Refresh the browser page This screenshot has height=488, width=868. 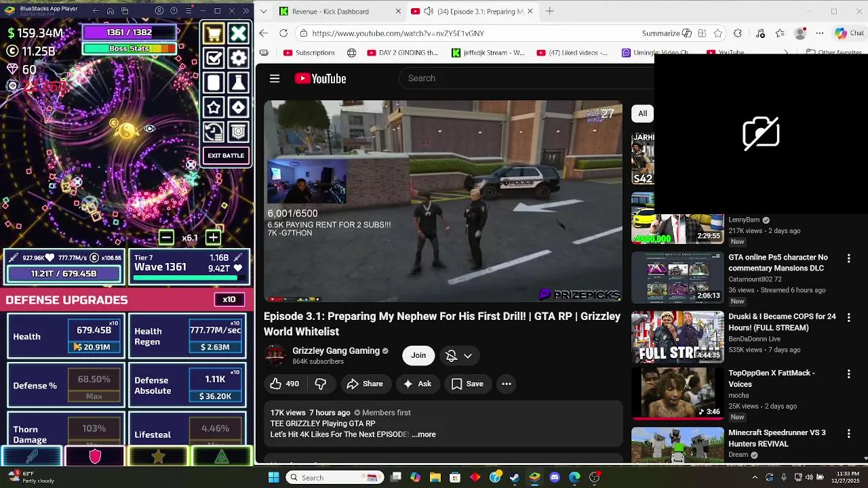(283, 33)
